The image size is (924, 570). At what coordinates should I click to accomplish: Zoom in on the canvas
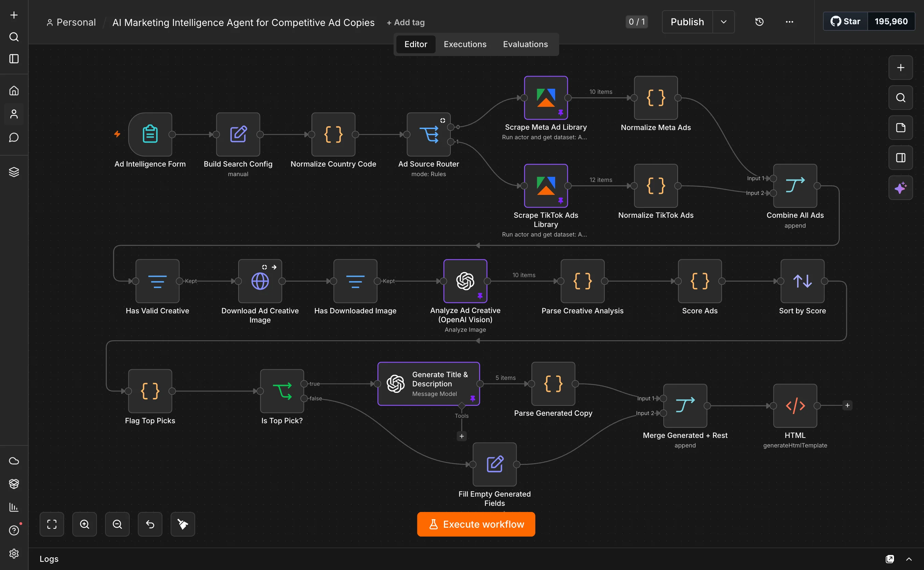tap(84, 524)
